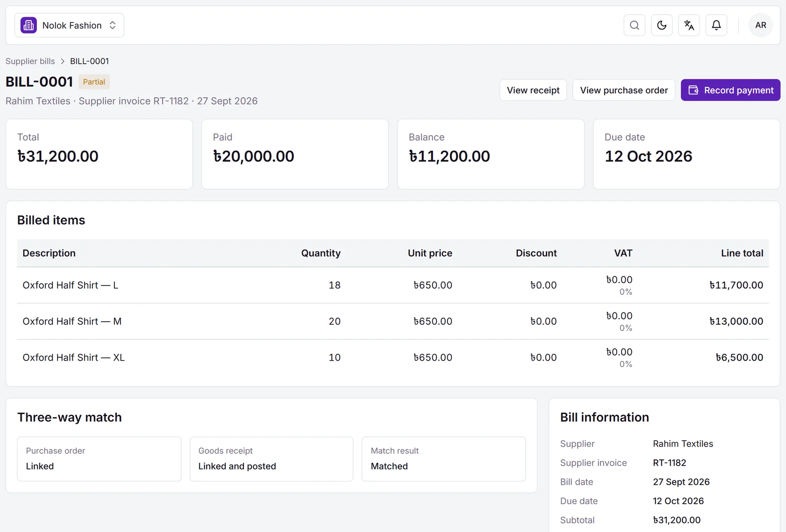
Task: Click the BILL-0001 breadcrumb item
Action: (89, 61)
